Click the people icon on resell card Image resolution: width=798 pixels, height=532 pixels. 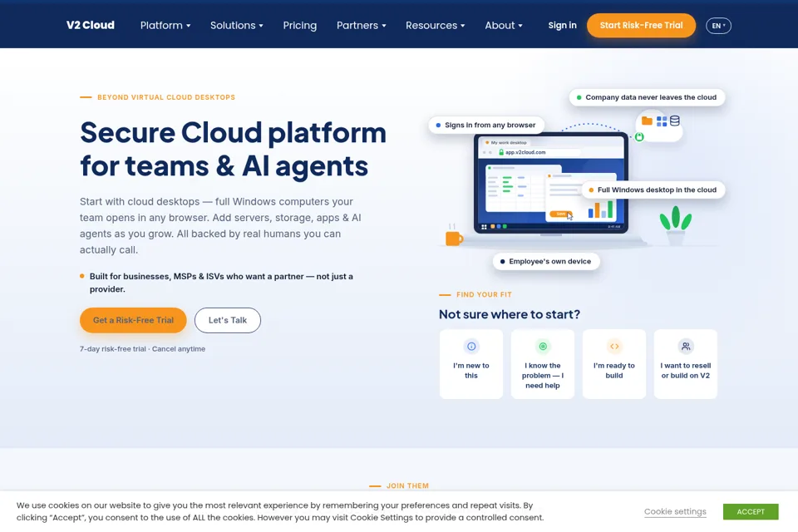click(686, 346)
